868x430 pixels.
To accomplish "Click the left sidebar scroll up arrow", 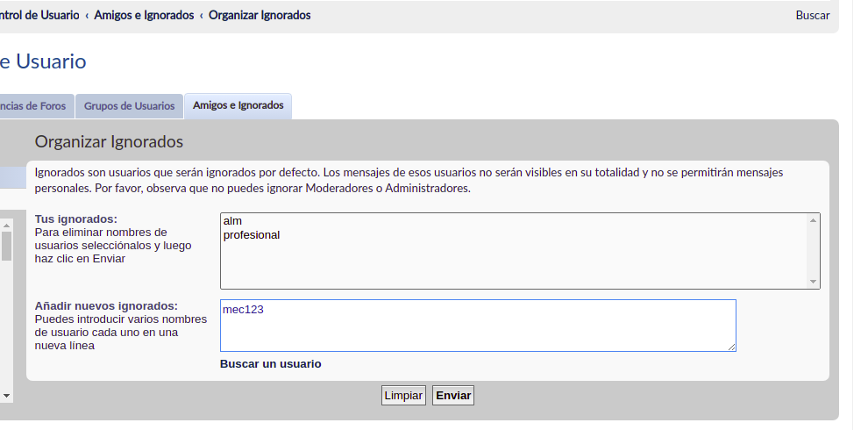I will click(7, 225).
